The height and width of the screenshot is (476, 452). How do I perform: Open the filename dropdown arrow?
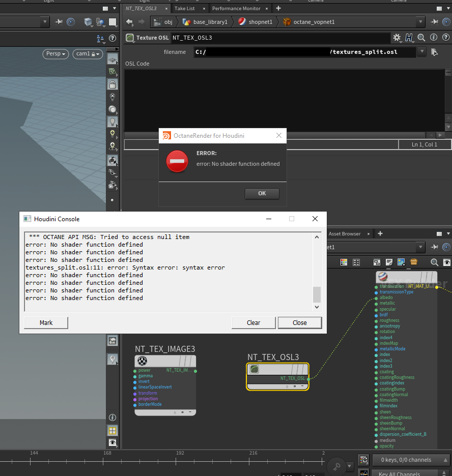pos(421,52)
